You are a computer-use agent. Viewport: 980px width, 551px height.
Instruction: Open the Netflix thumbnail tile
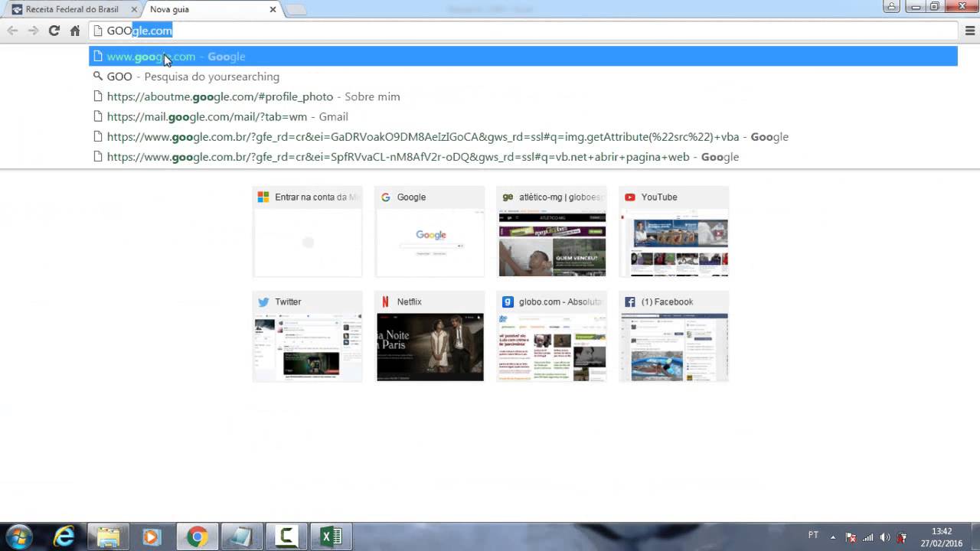430,336
